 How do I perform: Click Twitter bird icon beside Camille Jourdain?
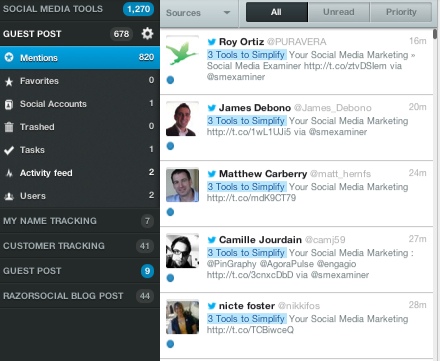point(212,240)
